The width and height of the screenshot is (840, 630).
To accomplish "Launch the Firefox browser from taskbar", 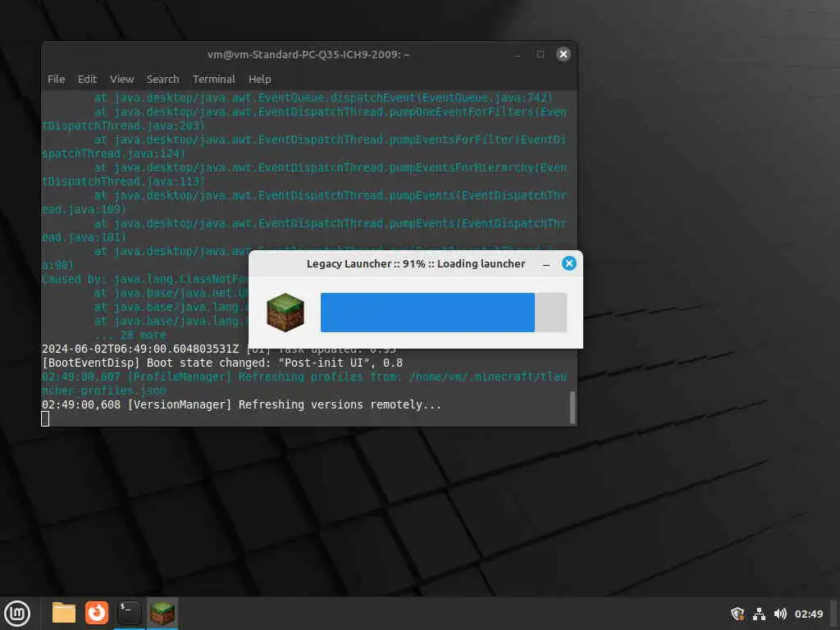I will tap(97, 613).
